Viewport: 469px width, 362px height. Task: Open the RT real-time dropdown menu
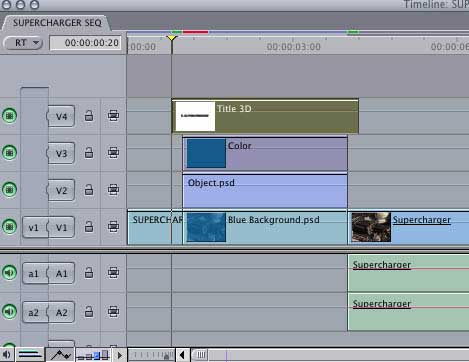point(23,43)
